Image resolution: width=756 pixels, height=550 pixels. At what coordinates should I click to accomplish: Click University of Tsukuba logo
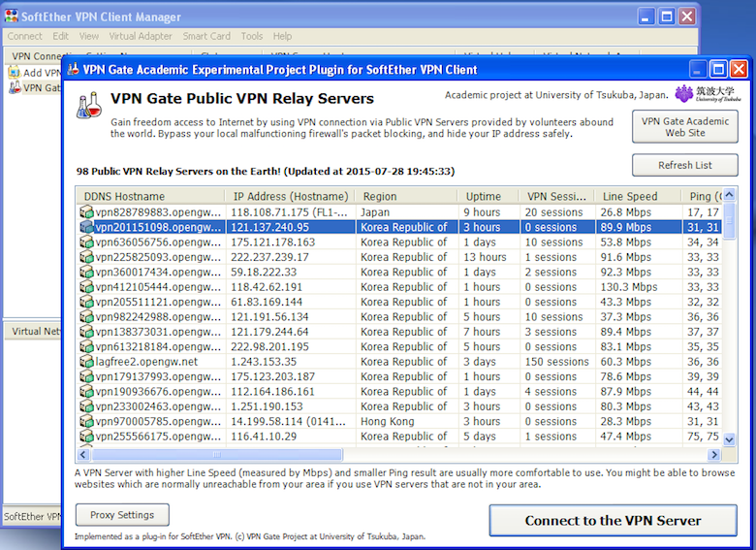[x=708, y=93]
